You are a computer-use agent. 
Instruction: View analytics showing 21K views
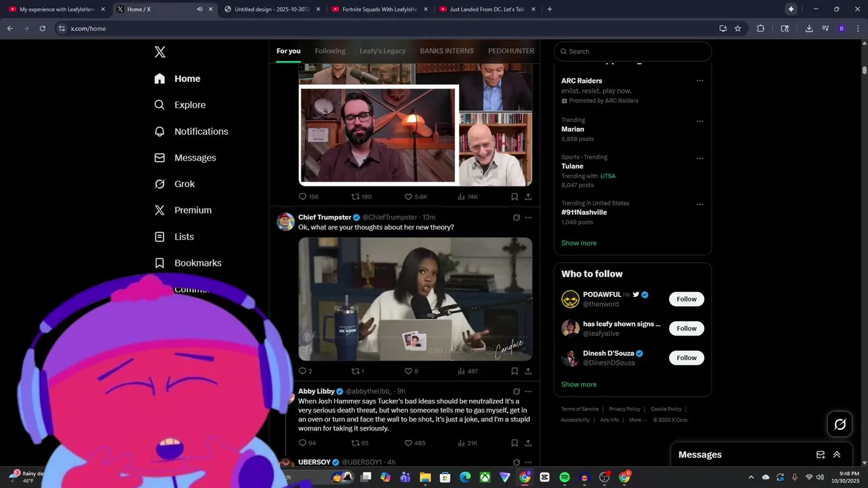pyautogui.click(x=461, y=443)
